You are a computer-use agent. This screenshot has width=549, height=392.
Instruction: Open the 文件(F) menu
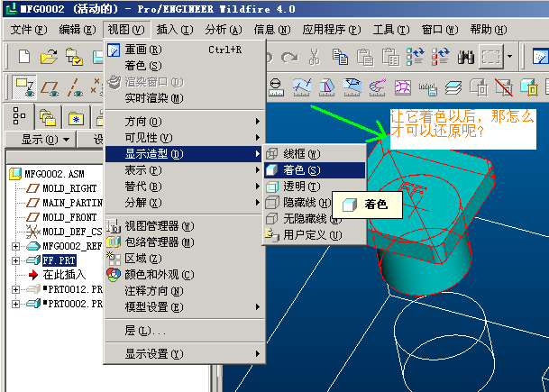pyautogui.click(x=29, y=30)
